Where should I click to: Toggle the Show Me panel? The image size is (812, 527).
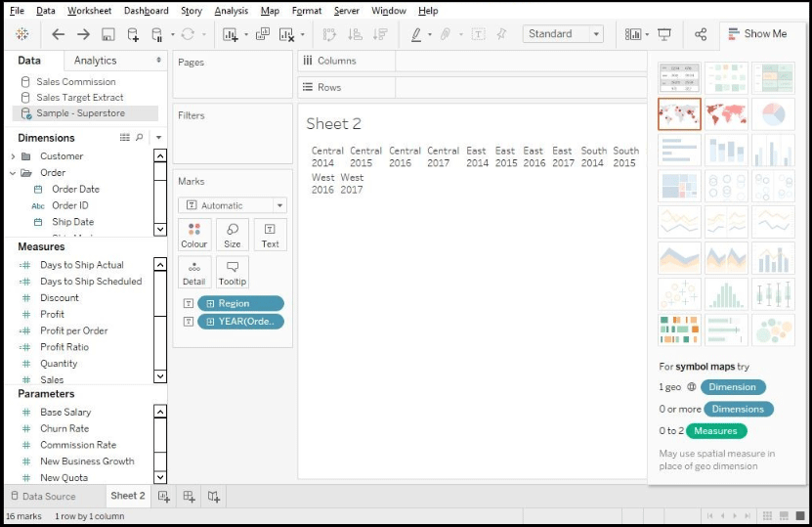coord(756,33)
